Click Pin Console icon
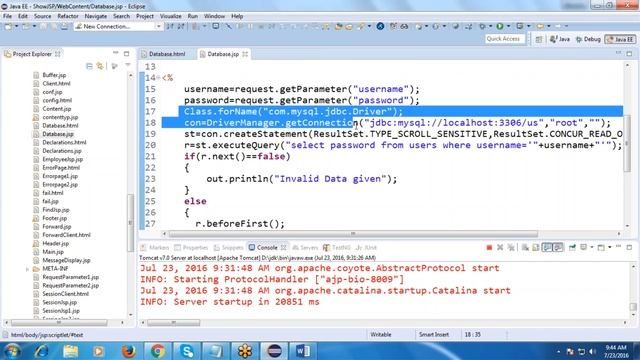Image resolution: width=640 pixels, height=360 pixels. [x=572, y=247]
